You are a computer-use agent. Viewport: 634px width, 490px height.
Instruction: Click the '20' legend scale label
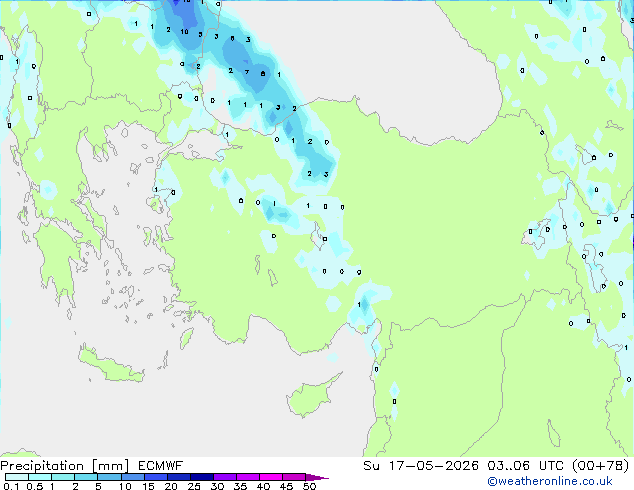tap(171, 486)
